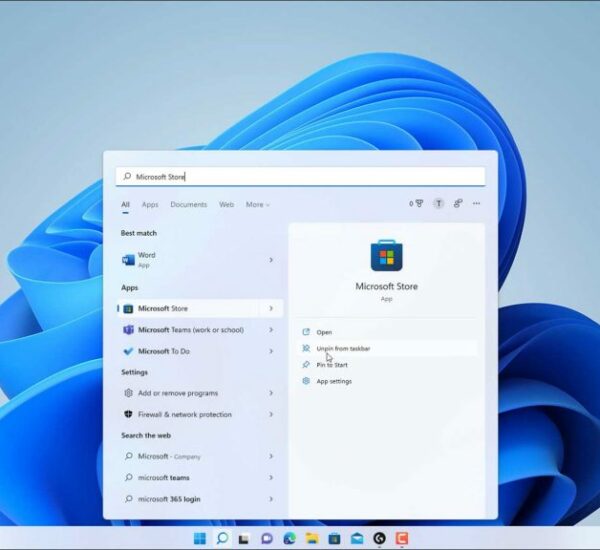Switch to the Documents filter tab
Image resolution: width=600 pixels, height=550 pixels.
pyautogui.click(x=189, y=204)
